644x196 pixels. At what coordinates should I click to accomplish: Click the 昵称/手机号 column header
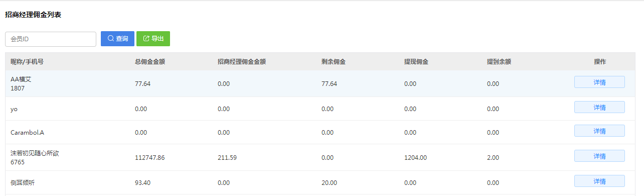coord(27,62)
